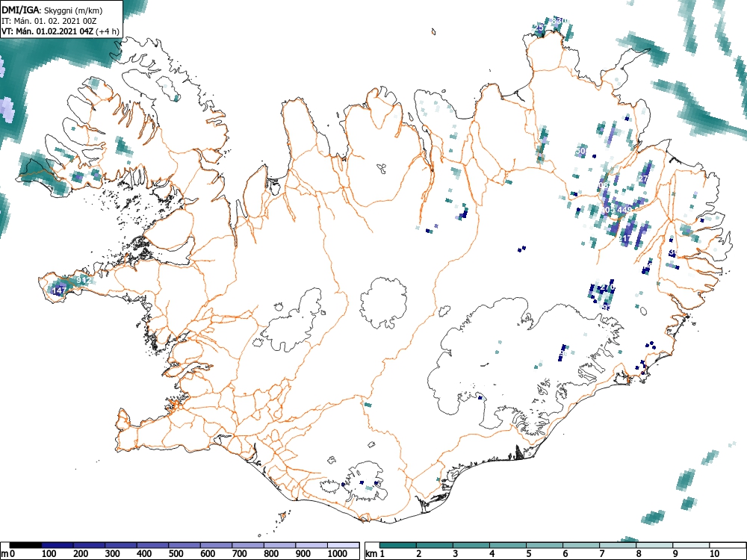Click the '217' visibility value in the northeast
The height and width of the screenshot is (560, 747).
click(625, 239)
